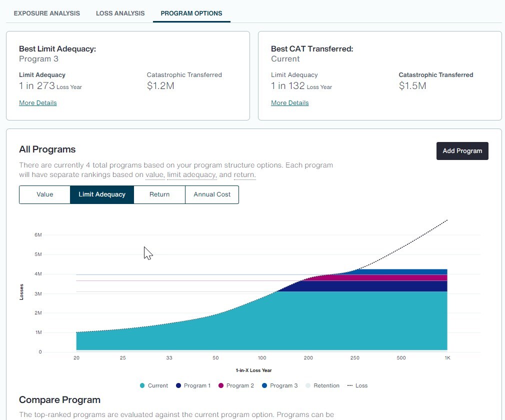Click the 'Best Limit Adequacy:' heading
The image size is (505, 420).
(x=57, y=48)
